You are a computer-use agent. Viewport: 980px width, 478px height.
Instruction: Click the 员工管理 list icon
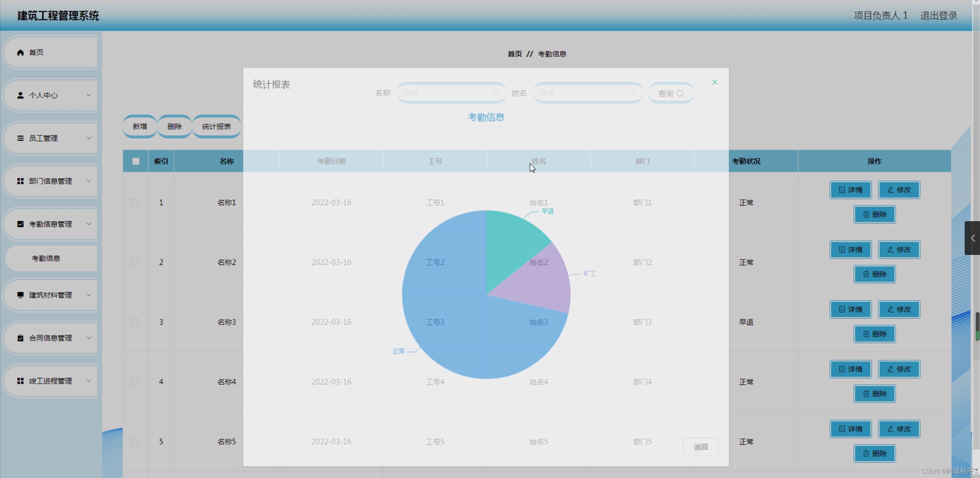click(20, 138)
